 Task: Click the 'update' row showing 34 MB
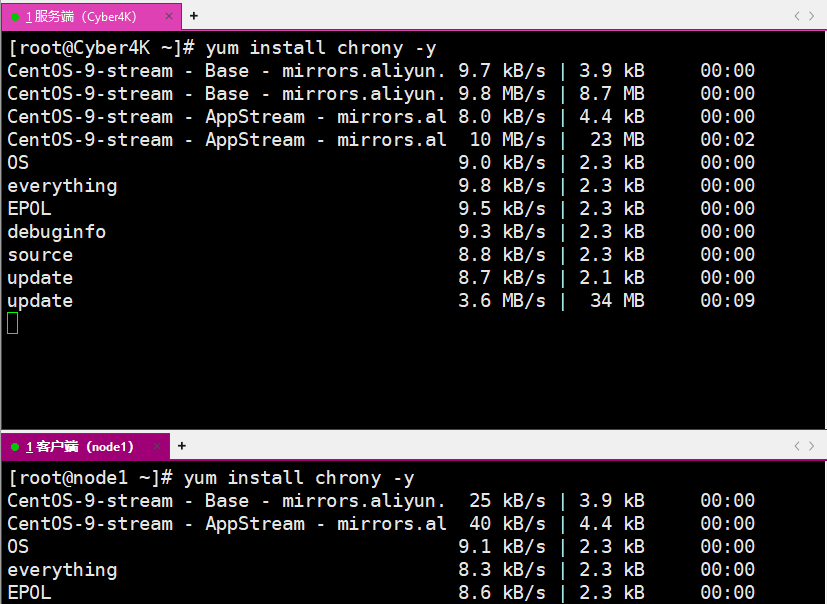point(381,301)
